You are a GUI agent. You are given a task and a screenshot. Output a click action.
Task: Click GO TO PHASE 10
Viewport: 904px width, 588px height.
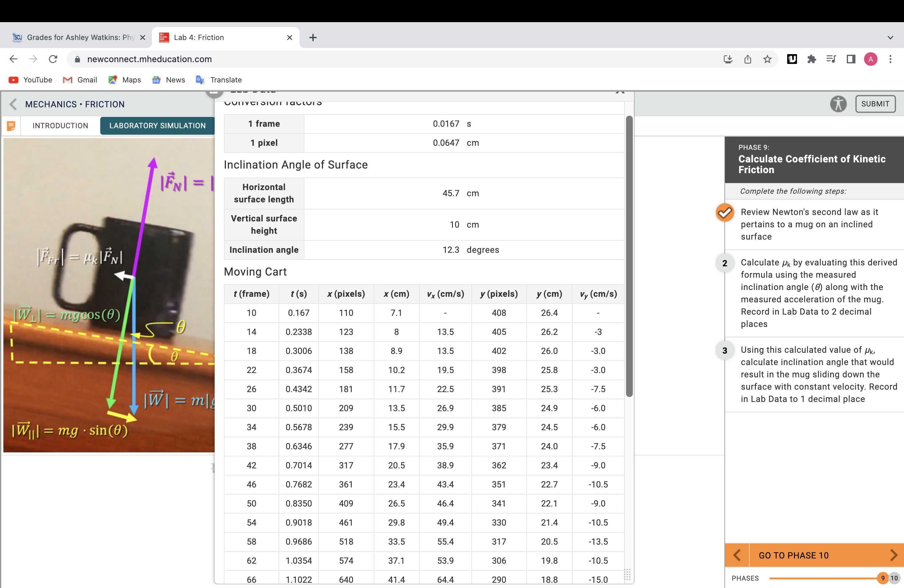[x=793, y=555]
